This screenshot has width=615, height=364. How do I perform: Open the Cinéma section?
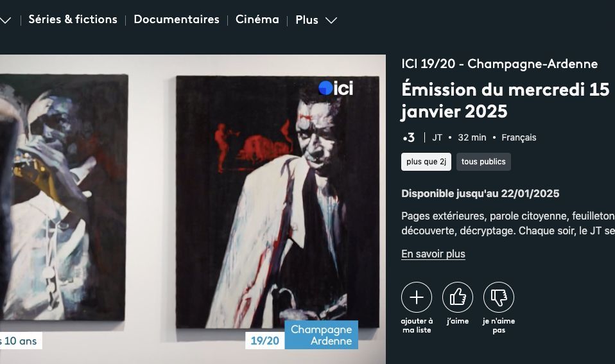pyautogui.click(x=257, y=19)
